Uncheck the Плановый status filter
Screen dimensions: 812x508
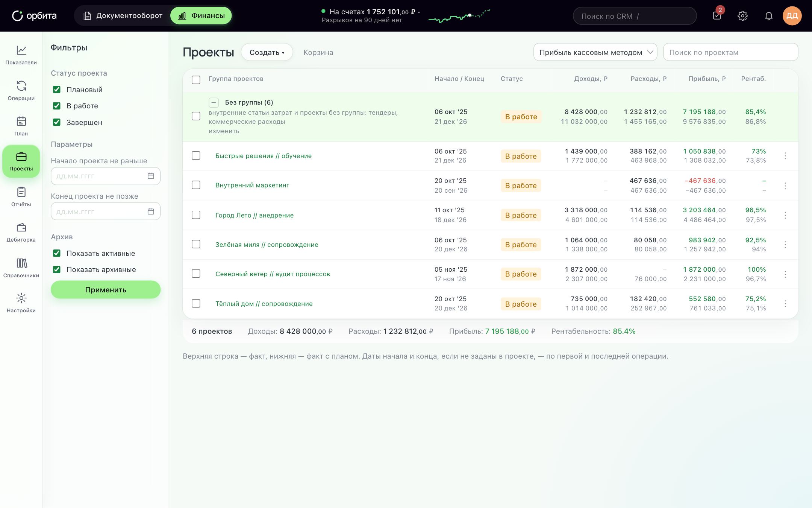[57, 90]
